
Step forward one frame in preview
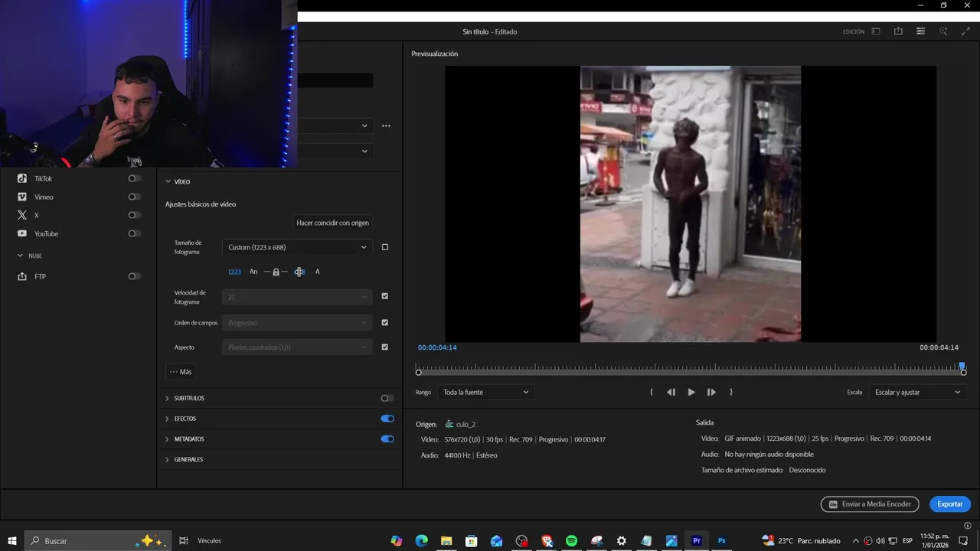coord(711,392)
